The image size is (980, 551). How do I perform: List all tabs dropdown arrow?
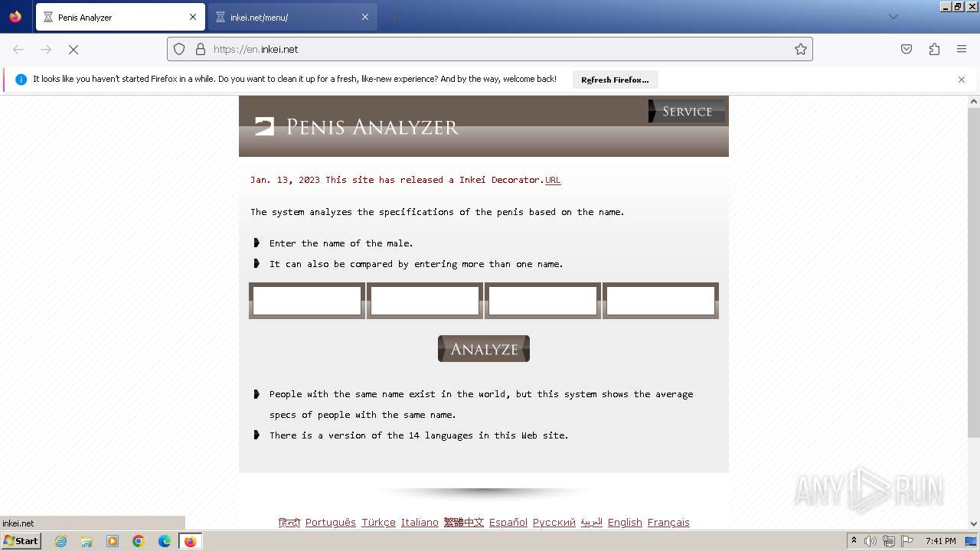(893, 17)
